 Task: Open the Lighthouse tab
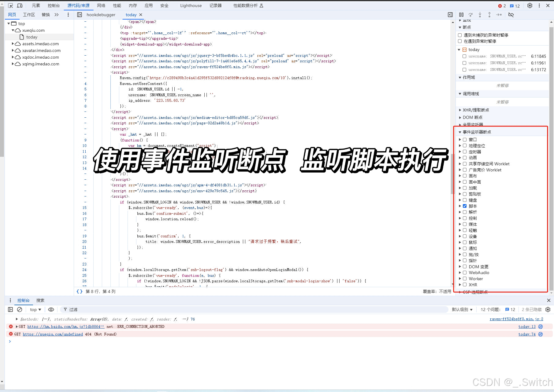pos(191,5)
